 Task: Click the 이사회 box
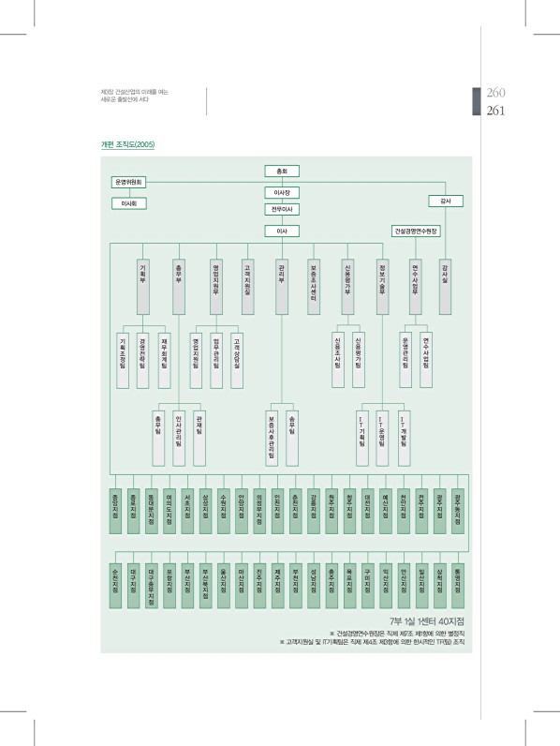129,203
